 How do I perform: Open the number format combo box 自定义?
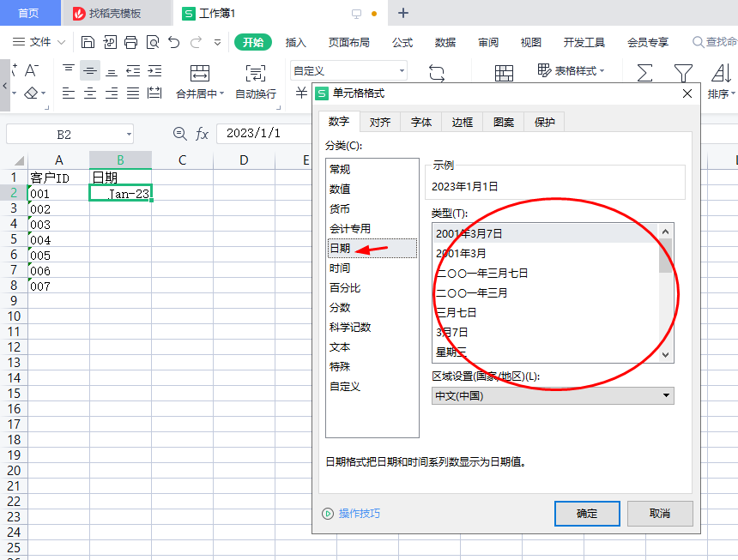coord(348,71)
